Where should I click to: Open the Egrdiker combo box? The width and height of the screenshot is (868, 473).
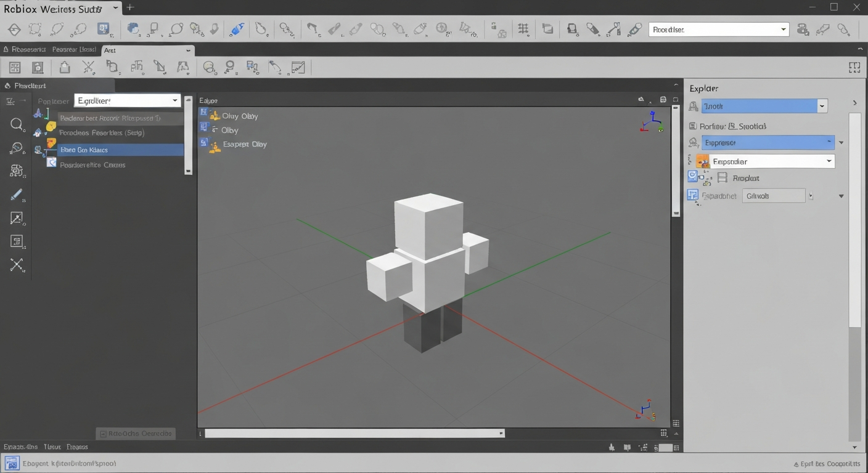[x=127, y=100]
